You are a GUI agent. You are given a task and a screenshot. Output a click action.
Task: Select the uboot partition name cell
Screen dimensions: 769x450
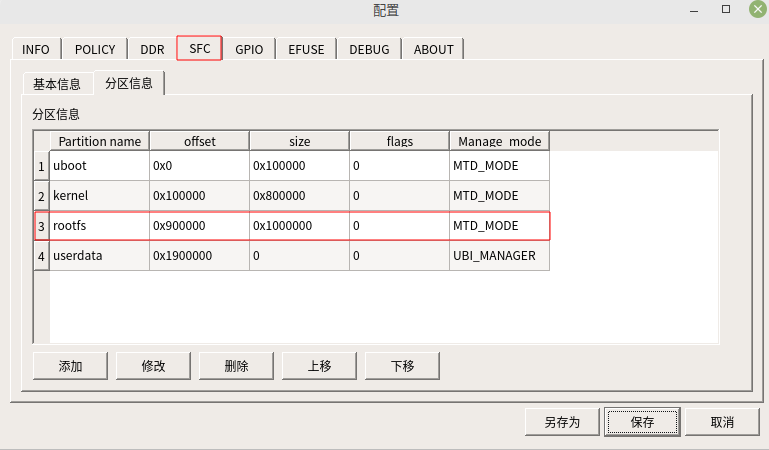click(99, 166)
